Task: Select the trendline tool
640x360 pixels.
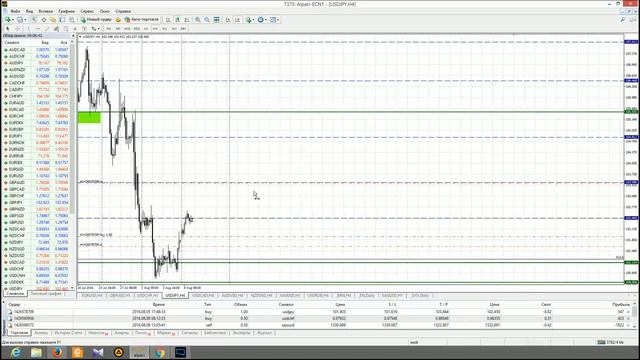Action: 47,29
